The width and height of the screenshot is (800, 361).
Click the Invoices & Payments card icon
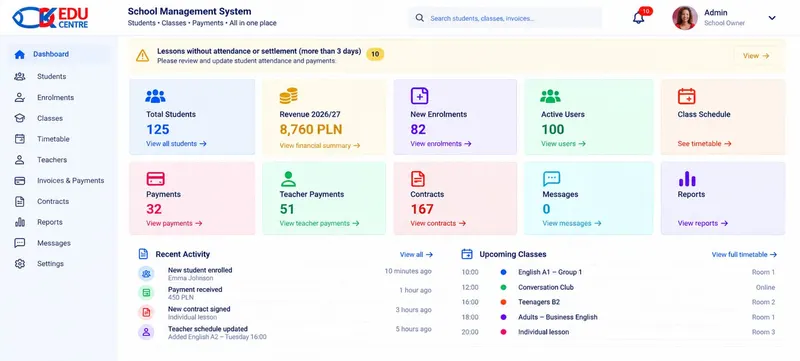19,180
